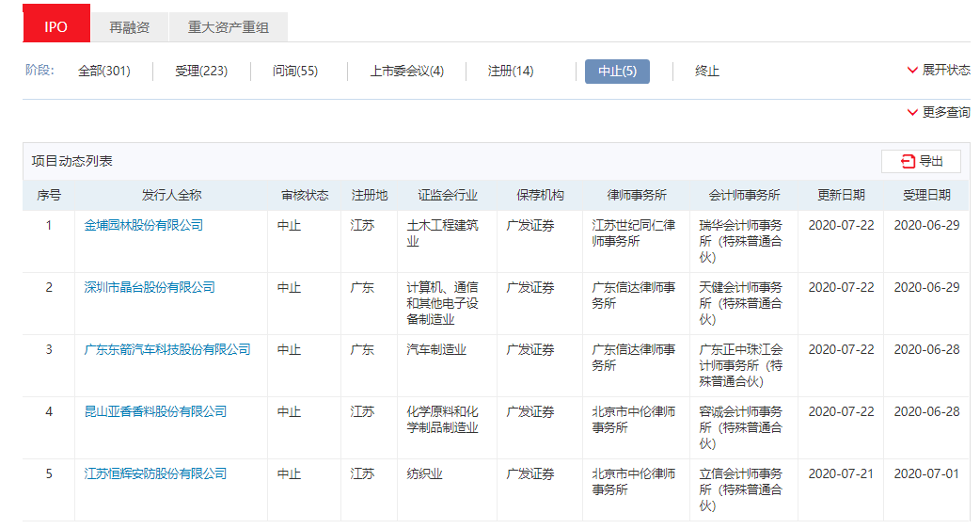Filter by 全部(301) stage
Screen dimensions: 980x529
coord(103,72)
